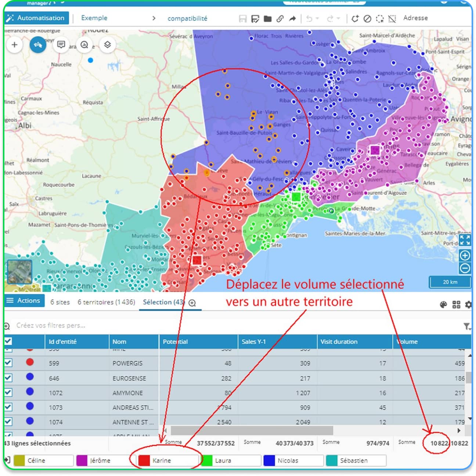This screenshot has width=476, height=476.
Task: Uncheck the row 1073 ANDREAS checkbox
Action: [x=8, y=407]
